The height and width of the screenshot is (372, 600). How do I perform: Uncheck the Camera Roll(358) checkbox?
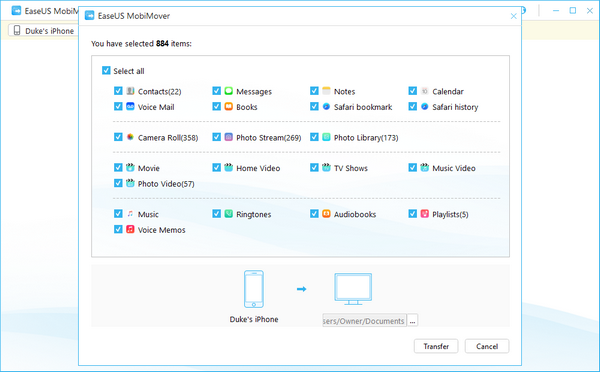click(x=118, y=137)
